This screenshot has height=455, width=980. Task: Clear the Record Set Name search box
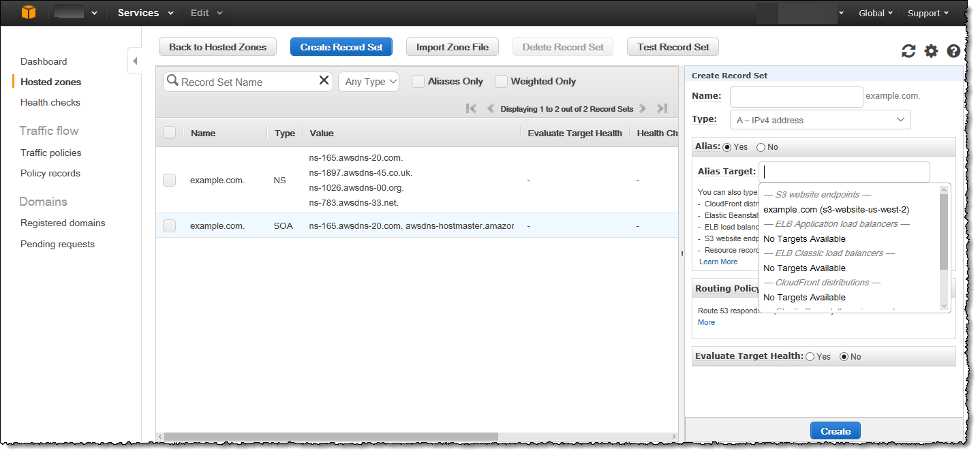[x=324, y=81]
